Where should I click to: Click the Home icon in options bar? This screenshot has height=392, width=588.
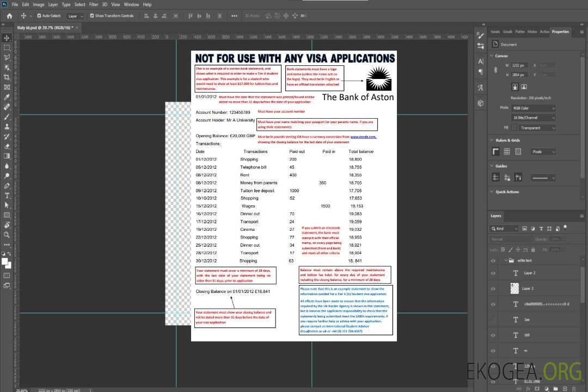(9, 16)
